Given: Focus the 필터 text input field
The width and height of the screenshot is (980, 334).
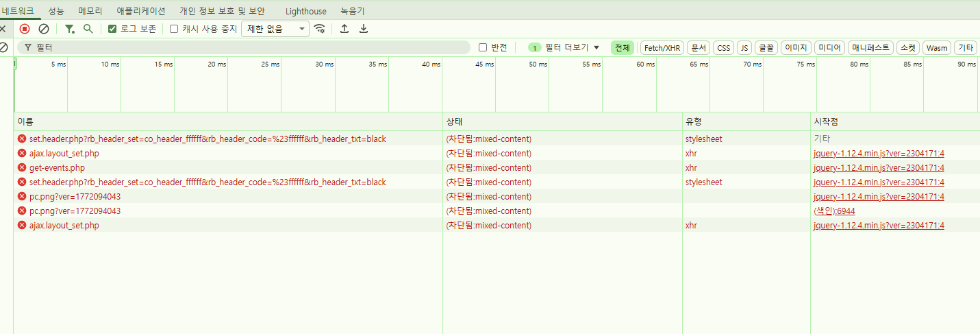Looking at the screenshot, I should coord(247,47).
